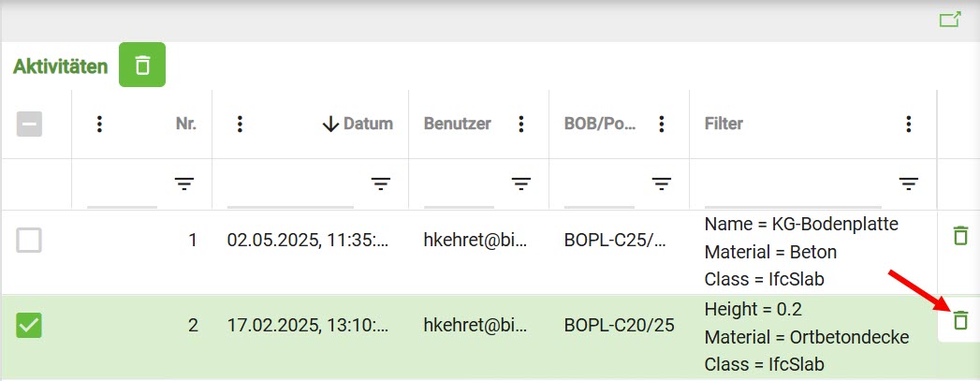The width and height of the screenshot is (980, 381).
Task: Open the filter icon under the BOB/Po... column
Action: click(662, 184)
